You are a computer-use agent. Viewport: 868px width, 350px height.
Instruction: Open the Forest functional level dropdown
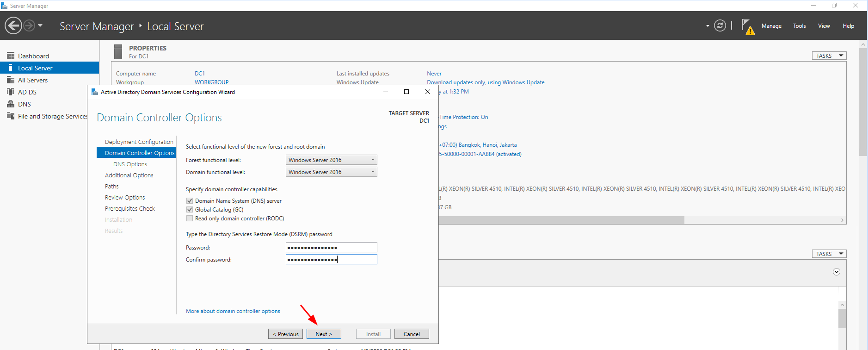(x=331, y=160)
